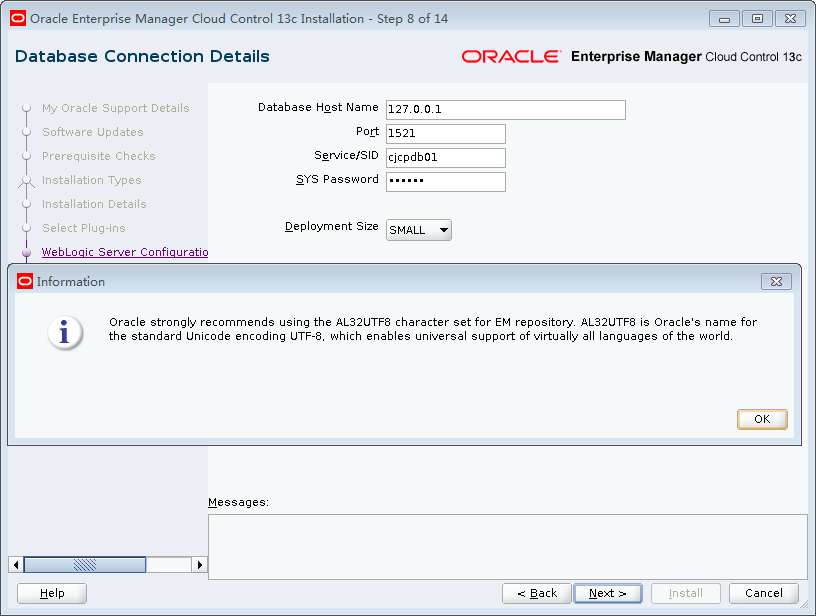Image resolution: width=816 pixels, height=616 pixels.
Task: Click the Back button
Action: pyautogui.click(x=536, y=593)
